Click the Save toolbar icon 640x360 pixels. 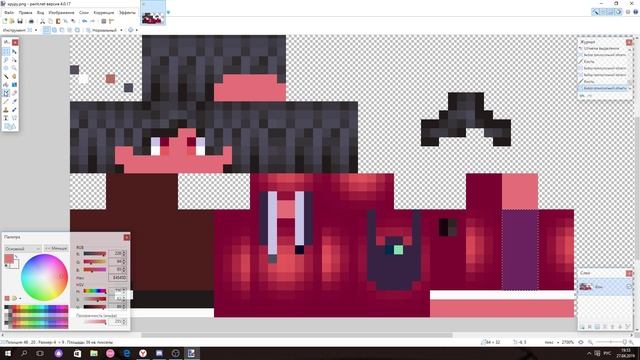click(x=20, y=21)
